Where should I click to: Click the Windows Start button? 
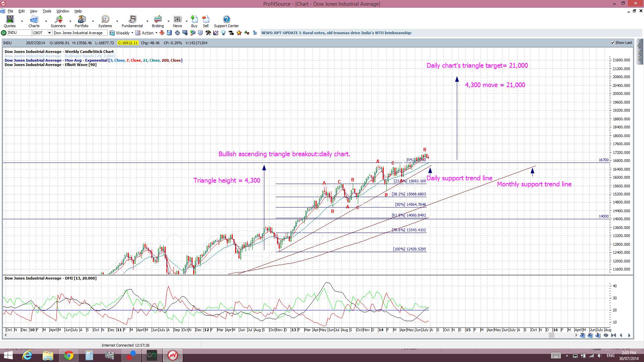[x=8, y=355]
